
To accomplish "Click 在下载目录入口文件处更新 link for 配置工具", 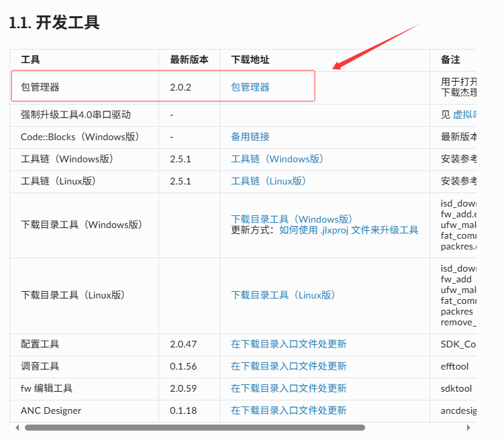I will pos(289,344).
